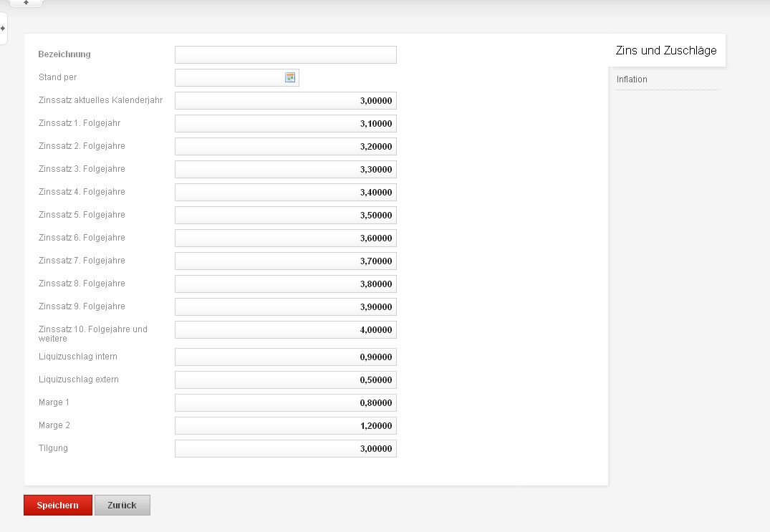This screenshot has width=770, height=532.
Task: Select Zinssatz 9. Folgejahre field
Action: click(286, 306)
